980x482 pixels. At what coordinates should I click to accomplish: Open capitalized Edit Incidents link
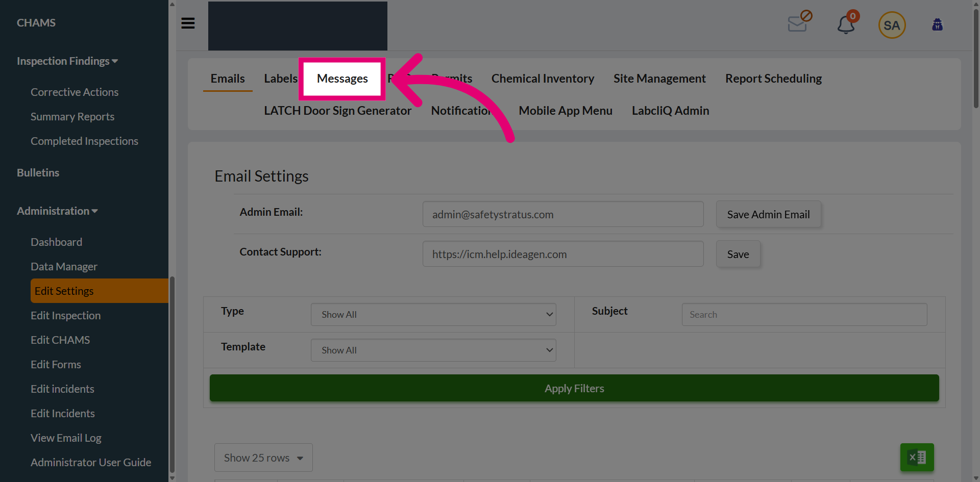[x=63, y=413]
